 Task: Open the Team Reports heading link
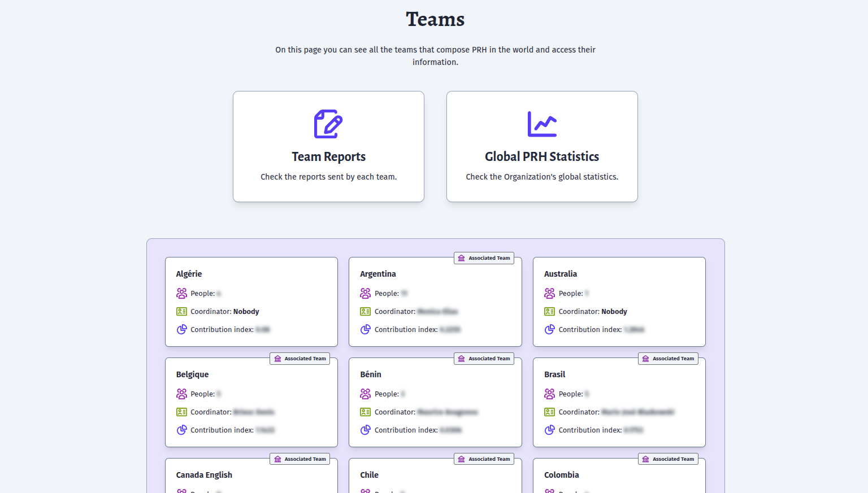pos(328,156)
